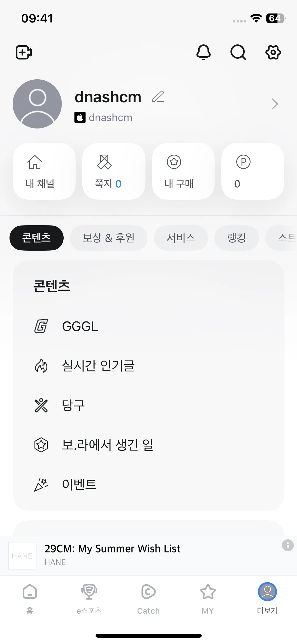The height and width of the screenshot is (644, 297).
Task: Open 실시간 인기글 list item
Action: (148, 366)
